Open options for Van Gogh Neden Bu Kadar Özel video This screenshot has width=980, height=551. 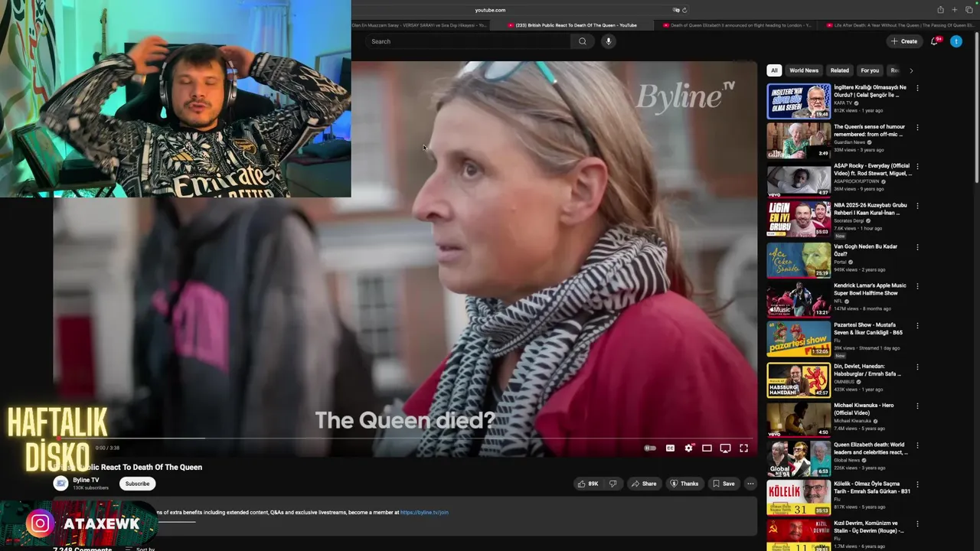(x=917, y=247)
